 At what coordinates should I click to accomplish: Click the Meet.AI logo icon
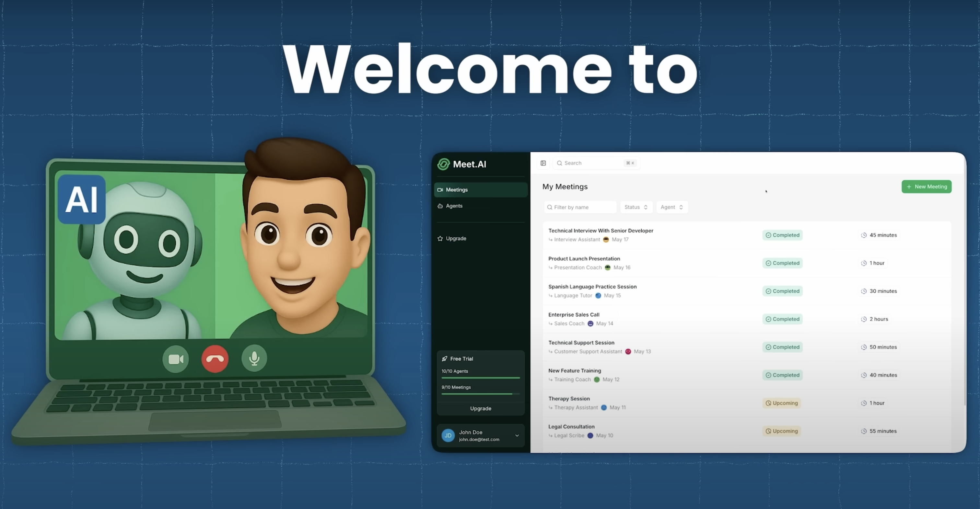[x=443, y=164]
